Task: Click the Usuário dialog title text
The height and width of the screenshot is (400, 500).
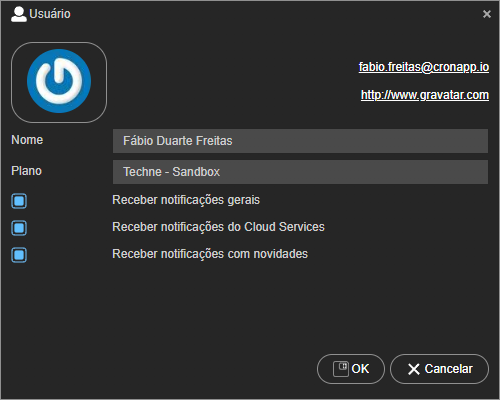Action: pos(50,14)
